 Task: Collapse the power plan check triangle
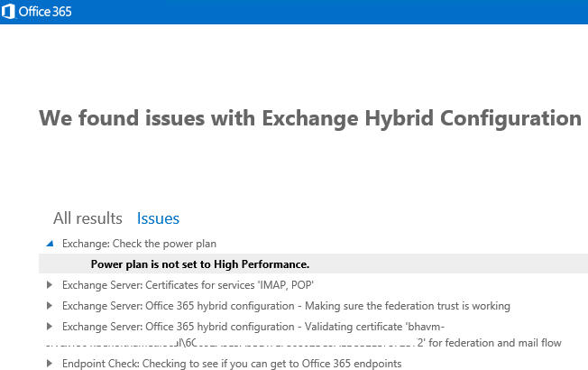[50, 244]
